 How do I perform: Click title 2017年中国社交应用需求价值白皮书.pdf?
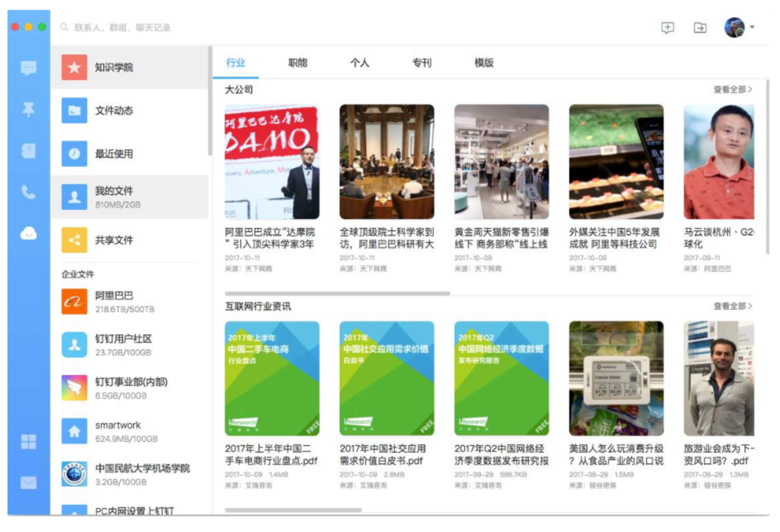tap(383, 455)
